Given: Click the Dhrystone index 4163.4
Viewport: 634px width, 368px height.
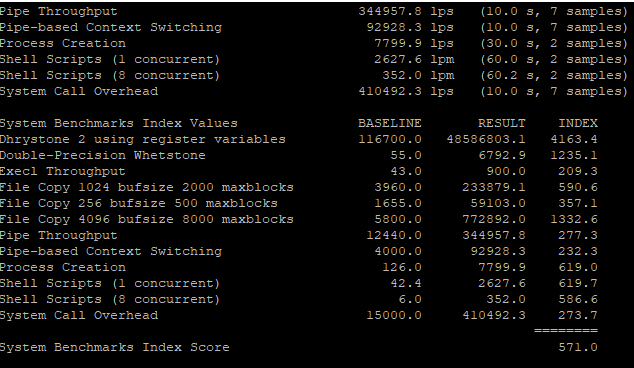Looking at the screenshot, I should tap(574, 140).
